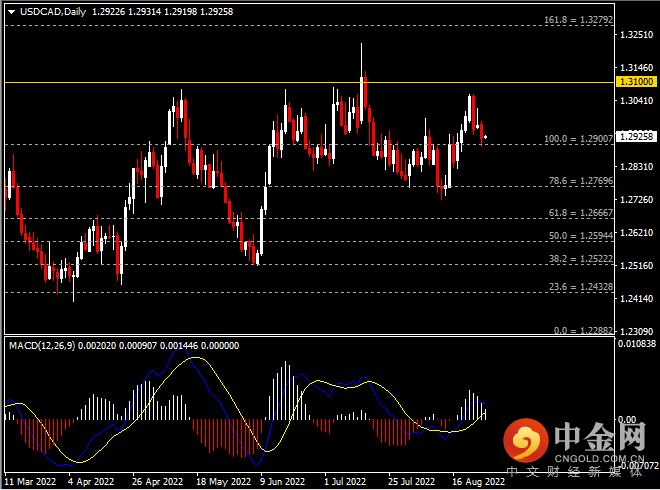Click the MACD(12,26,9) indicator label
The width and height of the screenshot is (660, 490).
pos(42,346)
